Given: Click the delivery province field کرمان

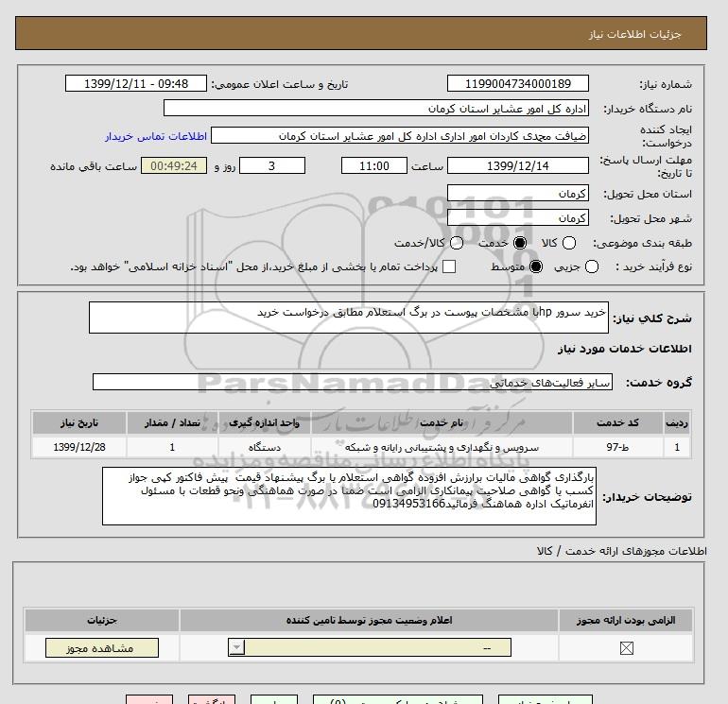Looking at the screenshot, I should [x=518, y=193].
